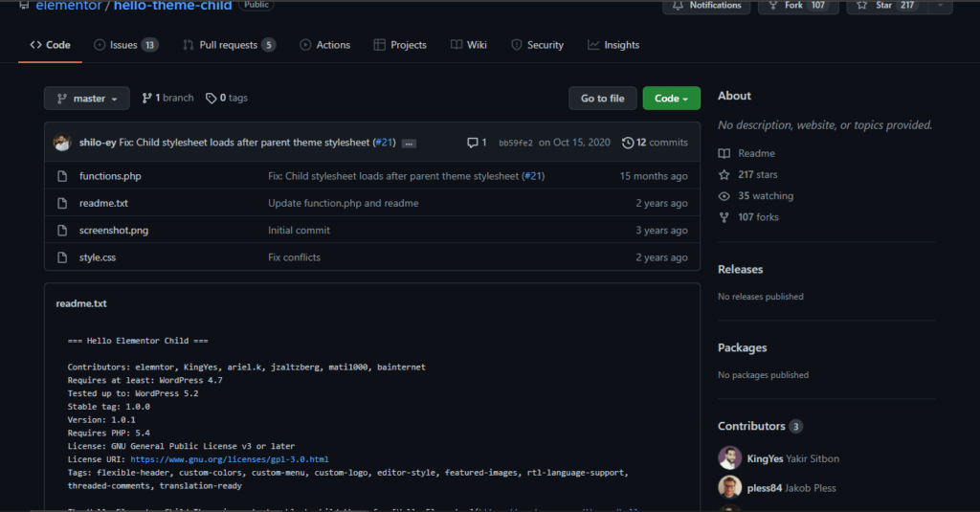The image size is (980, 512).
Task: View the 35 watching link
Action: (766, 195)
